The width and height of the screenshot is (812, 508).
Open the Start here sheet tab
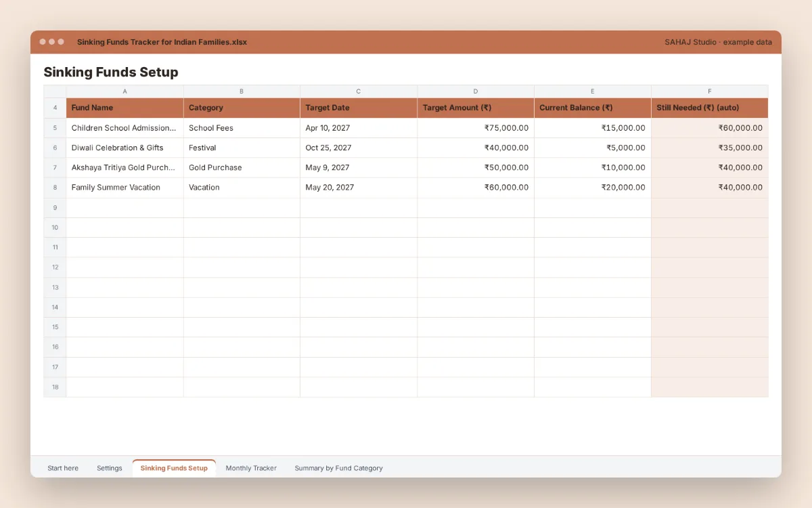click(x=63, y=468)
